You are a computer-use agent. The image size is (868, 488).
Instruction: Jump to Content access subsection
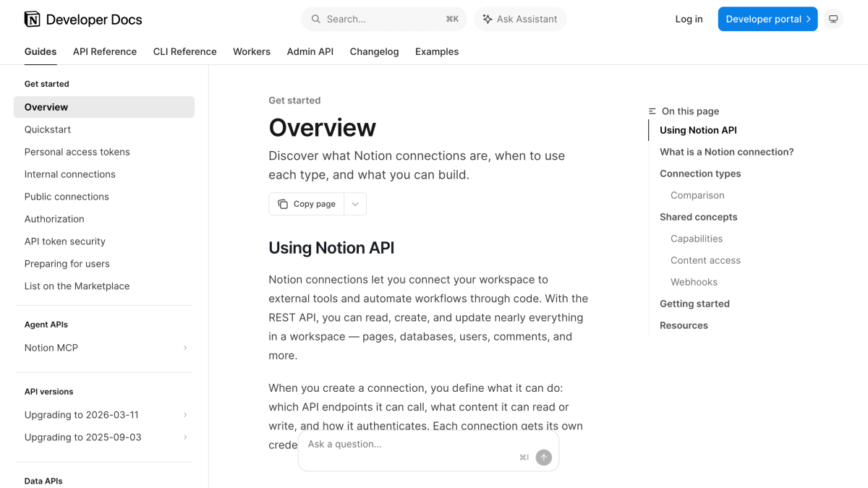[705, 260]
